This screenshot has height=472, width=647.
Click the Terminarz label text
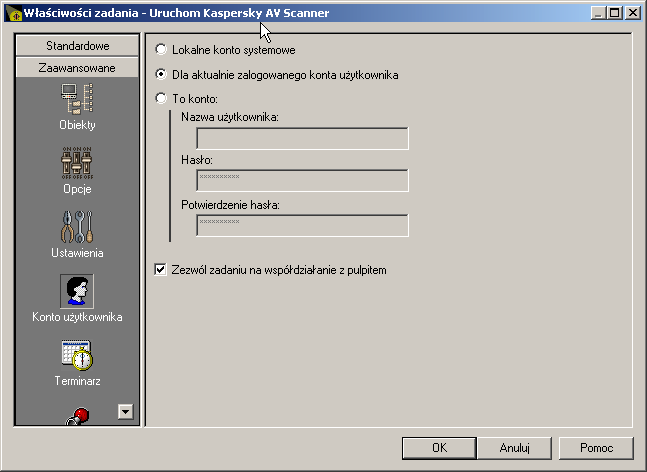(x=78, y=381)
